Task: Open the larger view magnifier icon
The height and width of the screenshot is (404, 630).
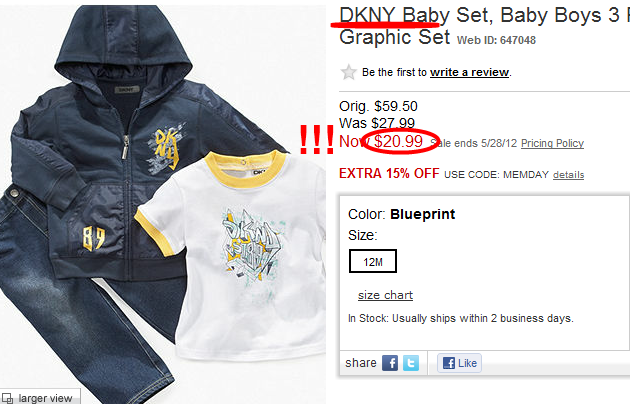Action: 7,398
